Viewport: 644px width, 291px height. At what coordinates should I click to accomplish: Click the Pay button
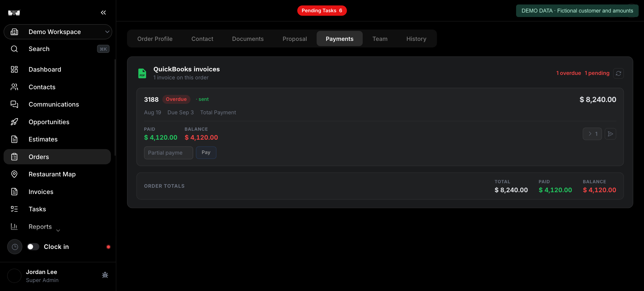coord(206,153)
